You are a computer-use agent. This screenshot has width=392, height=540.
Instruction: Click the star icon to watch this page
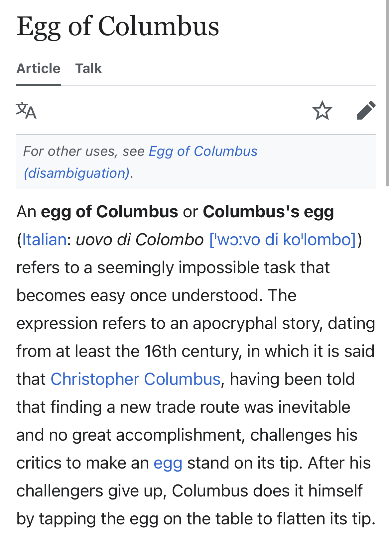322,110
